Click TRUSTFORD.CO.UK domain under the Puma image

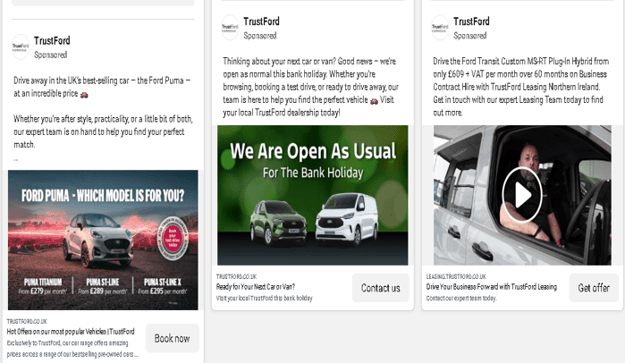[27, 322]
